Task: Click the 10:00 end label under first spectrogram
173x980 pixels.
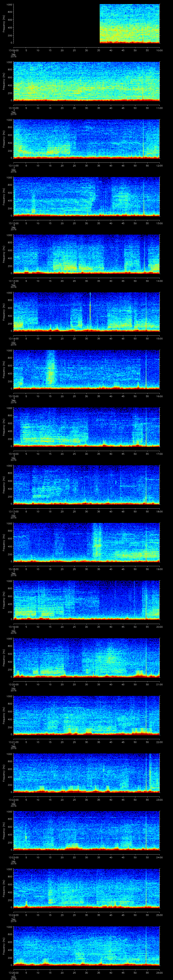Action: click(159, 50)
